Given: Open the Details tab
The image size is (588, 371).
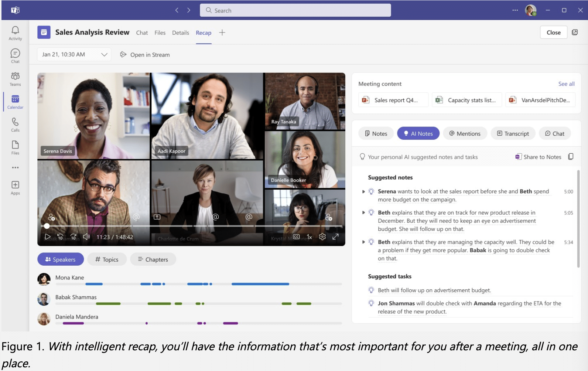Looking at the screenshot, I should pos(181,33).
